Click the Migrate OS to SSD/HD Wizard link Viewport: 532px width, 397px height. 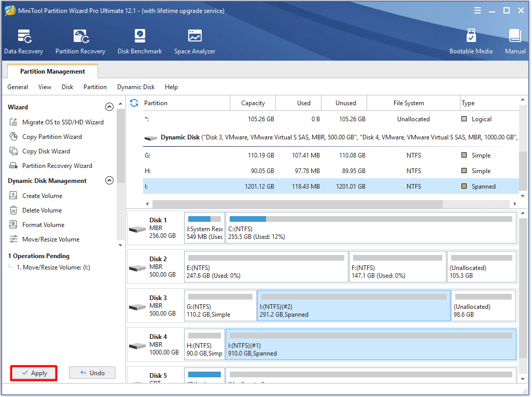63,122
